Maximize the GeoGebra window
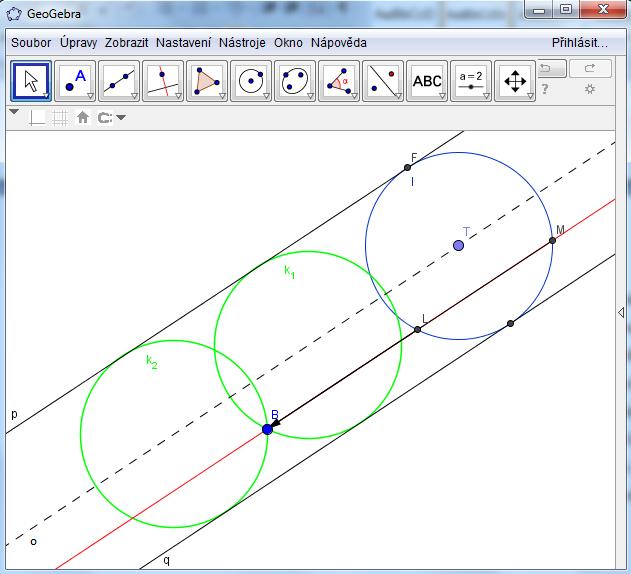This screenshot has width=631, height=574. click(566, 10)
